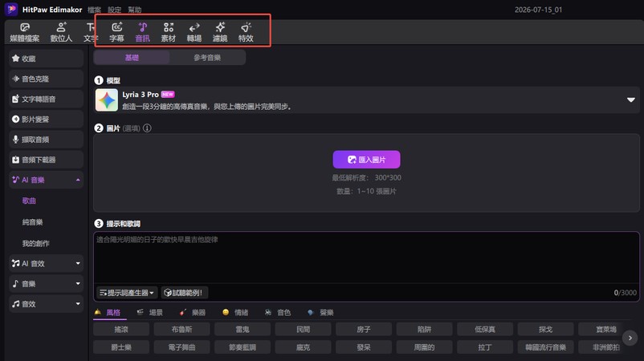This screenshot has height=361, width=644.
Task: Open the 數位人 digital human toolbar icon
Action: point(61,32)
